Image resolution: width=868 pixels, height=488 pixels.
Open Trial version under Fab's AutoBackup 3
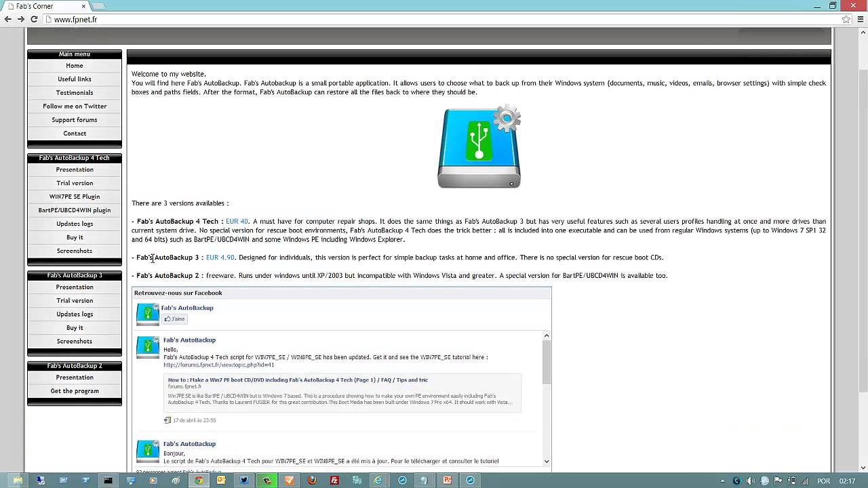pyautogui.click(x=75, y=300)
